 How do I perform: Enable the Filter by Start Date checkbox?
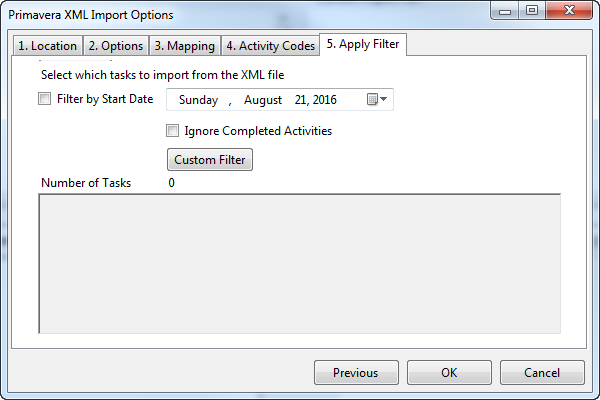44,99
